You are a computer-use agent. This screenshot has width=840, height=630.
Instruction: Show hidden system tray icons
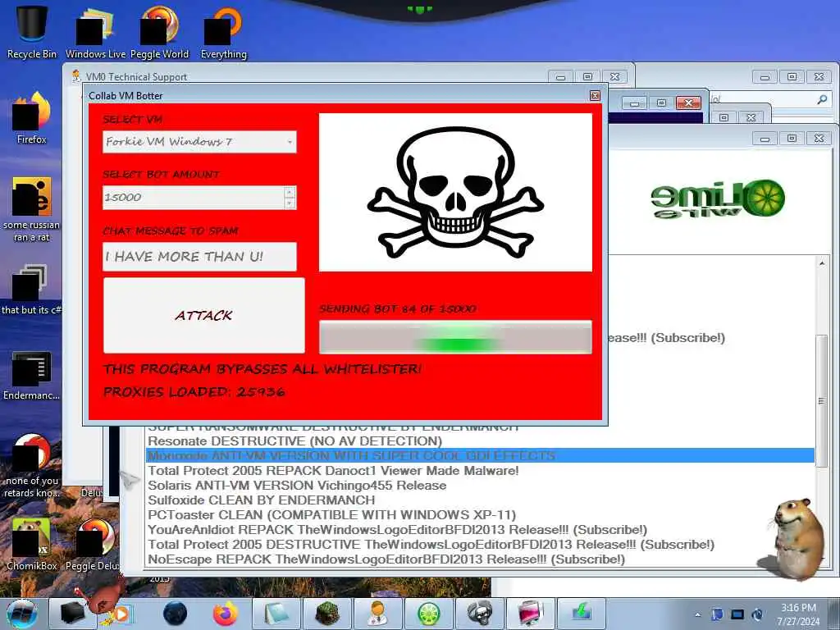pos(697,615)
